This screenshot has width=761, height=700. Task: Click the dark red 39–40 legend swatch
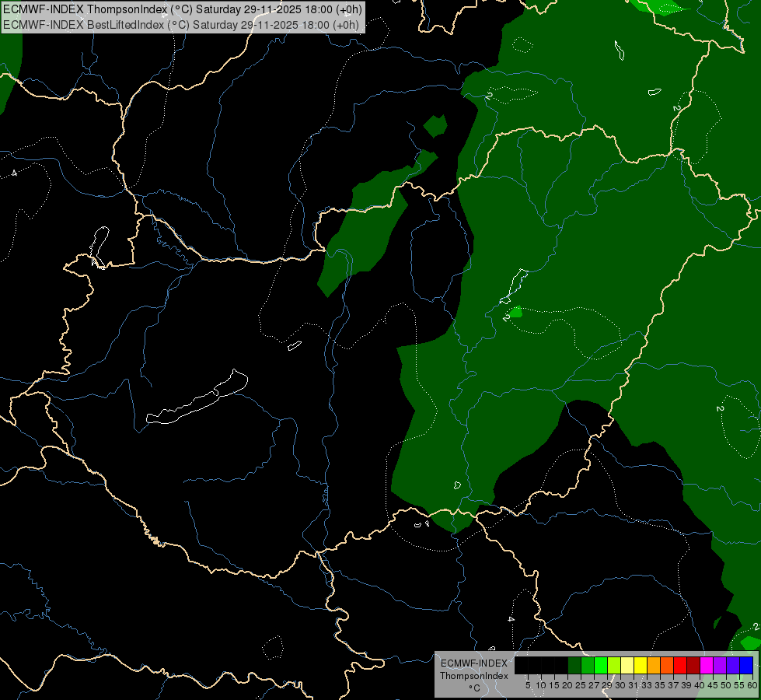point(693,665)
